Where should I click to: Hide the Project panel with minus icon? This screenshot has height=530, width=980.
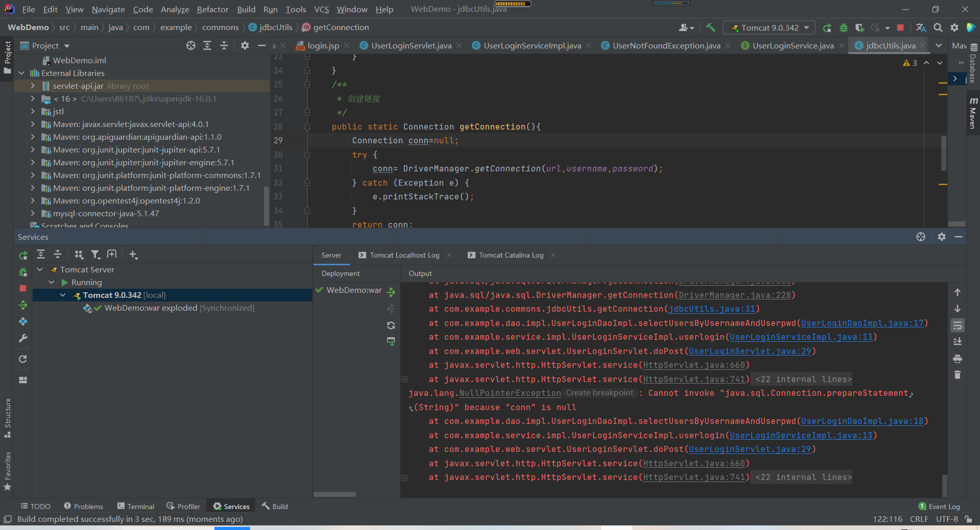[x=262, y=45]
